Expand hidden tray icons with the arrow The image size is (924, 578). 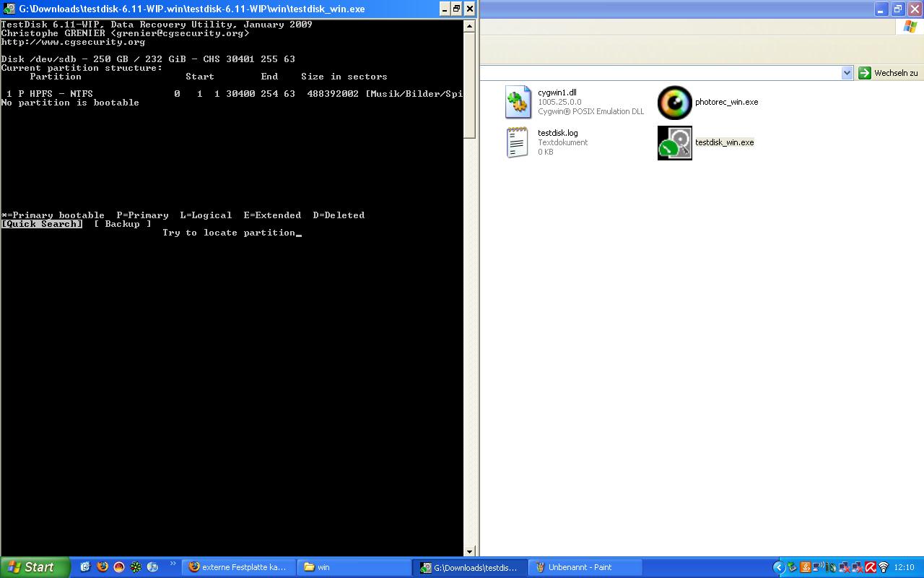point(778,568)
